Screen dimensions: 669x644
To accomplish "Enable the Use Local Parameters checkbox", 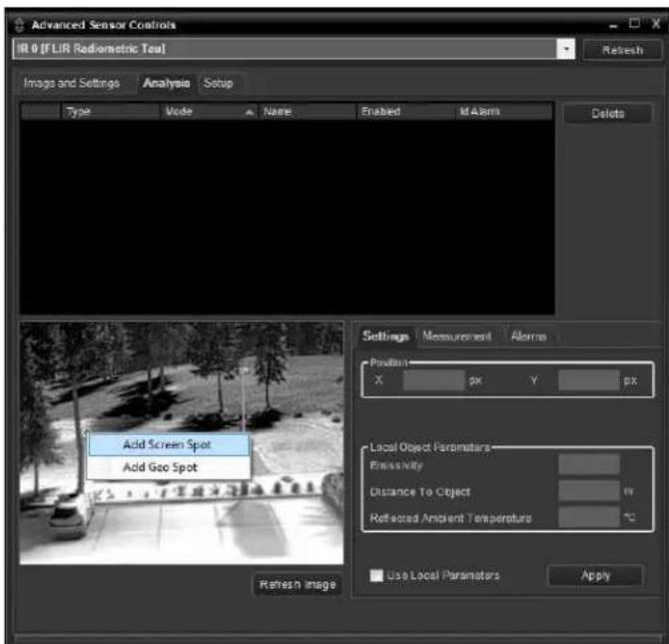I will point(376,575).
